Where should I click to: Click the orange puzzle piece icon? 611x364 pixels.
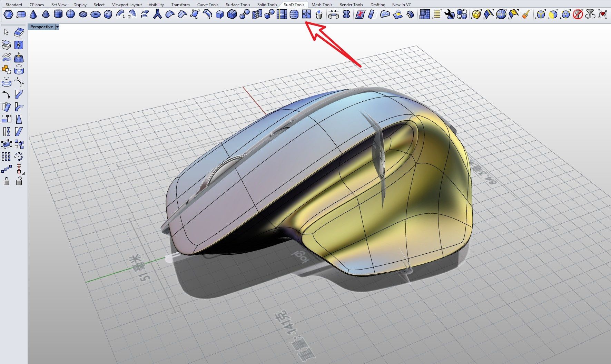tap(6, 70)
